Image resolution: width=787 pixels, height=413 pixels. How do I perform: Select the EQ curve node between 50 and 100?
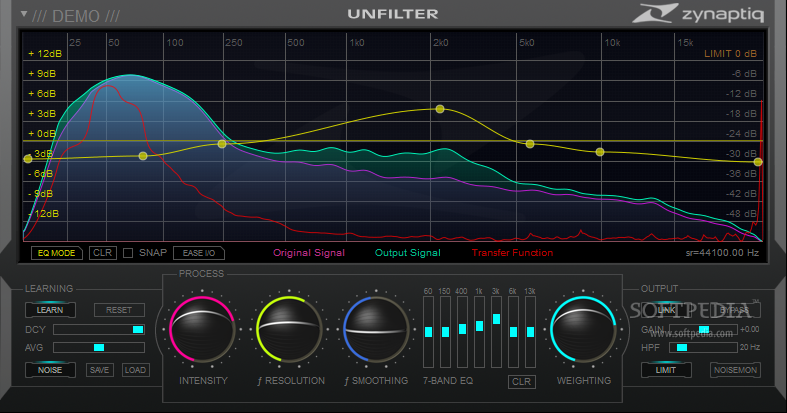(143, 156)
